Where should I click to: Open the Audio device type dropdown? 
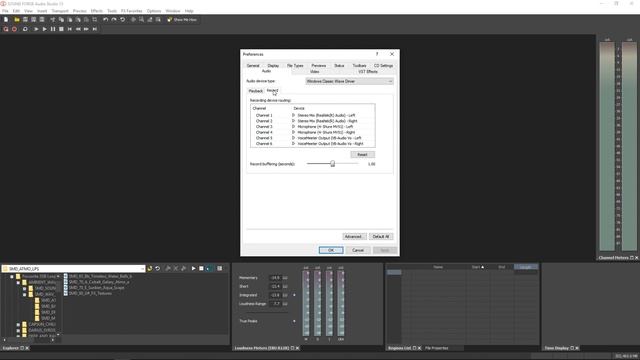pos(349,81)
